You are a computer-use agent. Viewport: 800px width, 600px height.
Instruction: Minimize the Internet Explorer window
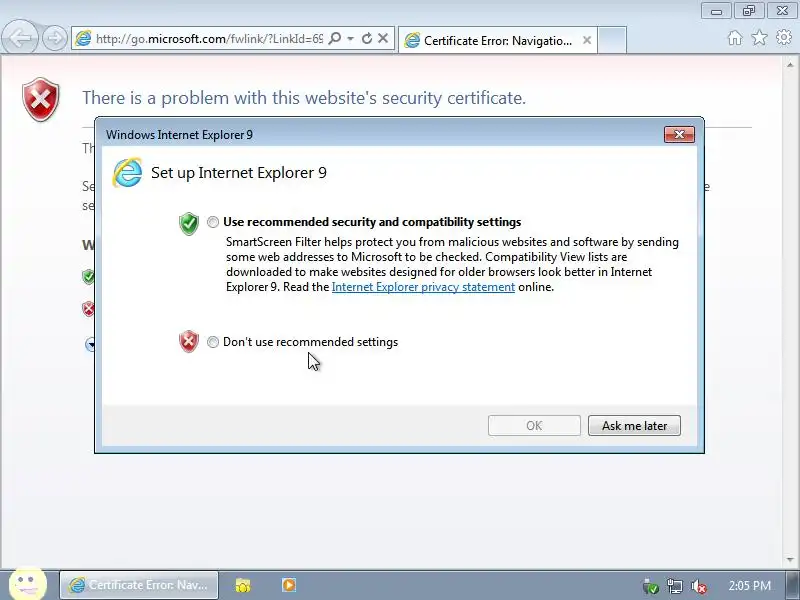pyautogui.click(x=716, y=11)
